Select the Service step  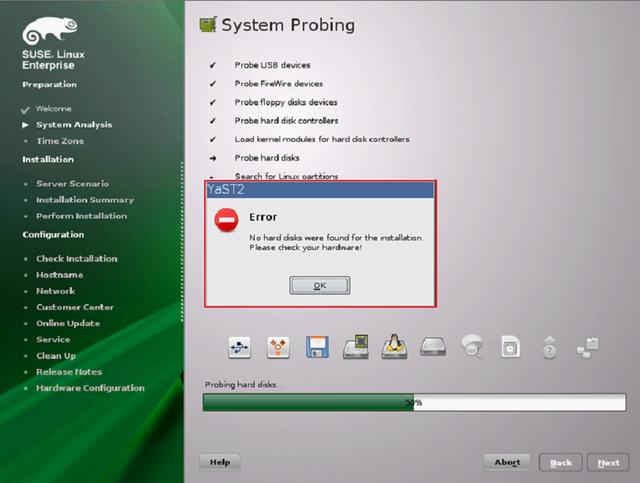click(53, 340)
